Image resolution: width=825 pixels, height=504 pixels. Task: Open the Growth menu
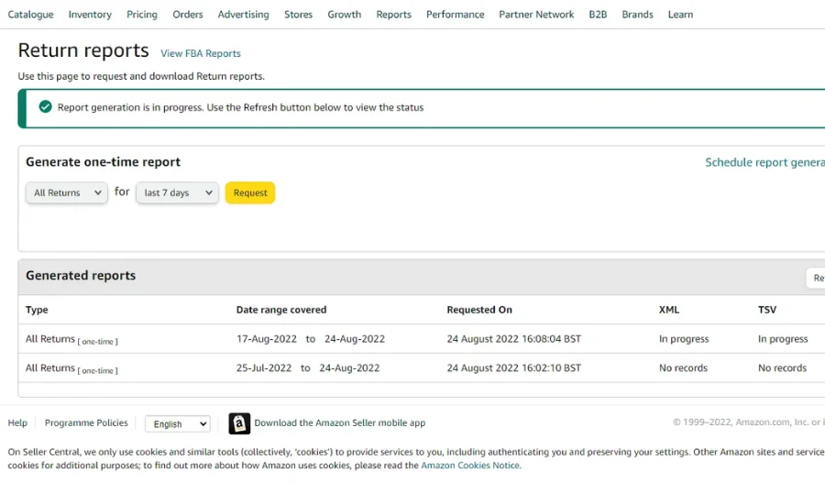(345, 15)
